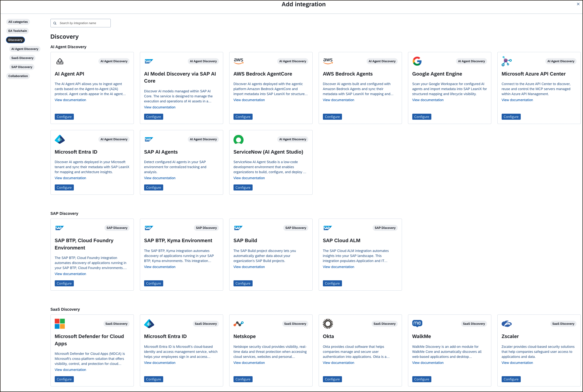
Task: View documentation for AI Agent API
Action: point(70,100)
